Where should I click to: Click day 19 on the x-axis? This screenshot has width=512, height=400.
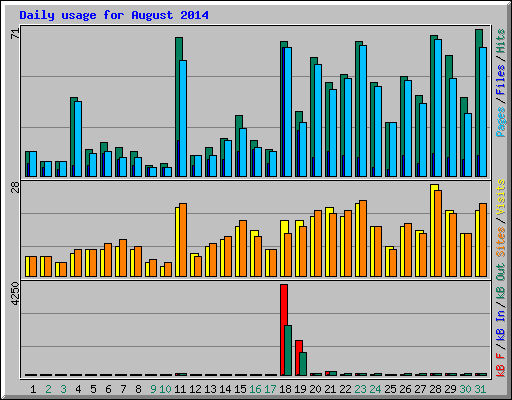(x=300, y=389)
